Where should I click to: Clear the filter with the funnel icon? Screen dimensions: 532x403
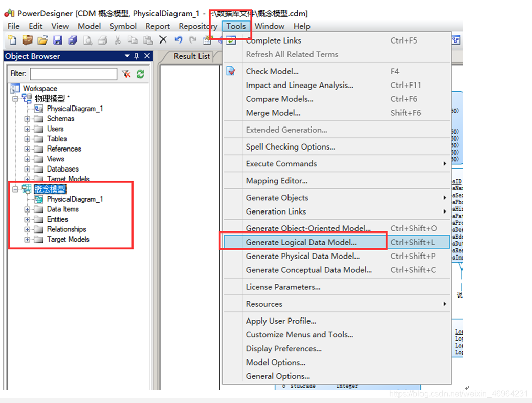pos(126,74)
